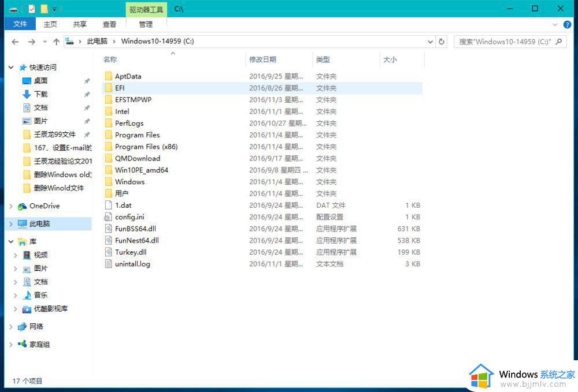Image resolution: width=578 pixels, height=392 pixels.
Task: Expand the ribbon with the chevron
Action: (x=555, y=25)
